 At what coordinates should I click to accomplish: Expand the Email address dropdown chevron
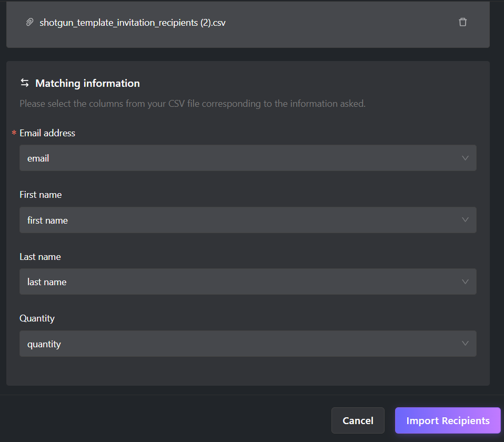[x=465, y=158]
